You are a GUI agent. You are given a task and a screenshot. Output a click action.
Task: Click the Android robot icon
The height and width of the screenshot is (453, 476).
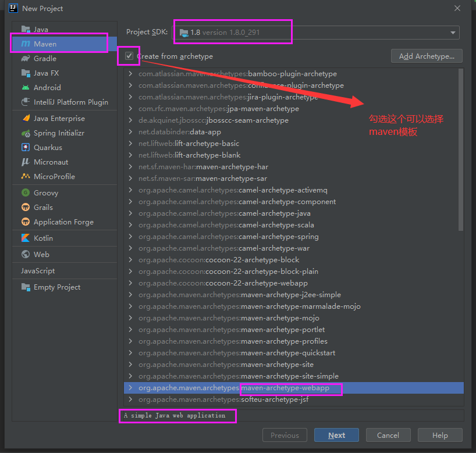[26, 88]
